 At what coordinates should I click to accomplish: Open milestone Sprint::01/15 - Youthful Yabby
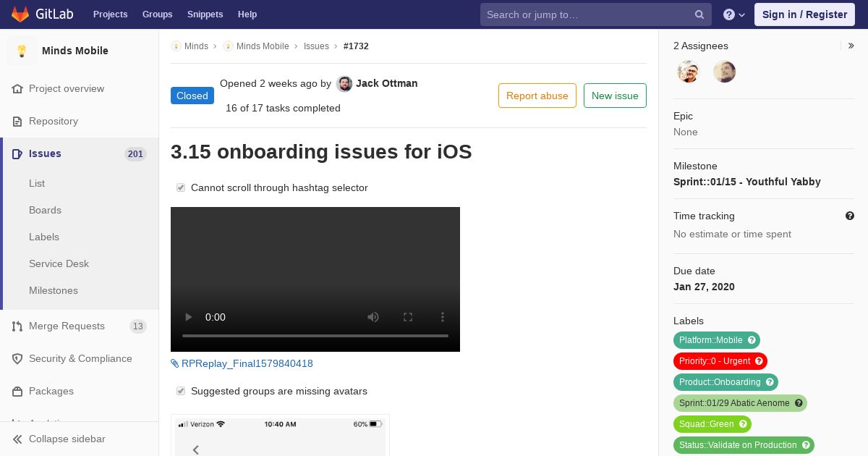coord(747,182)
